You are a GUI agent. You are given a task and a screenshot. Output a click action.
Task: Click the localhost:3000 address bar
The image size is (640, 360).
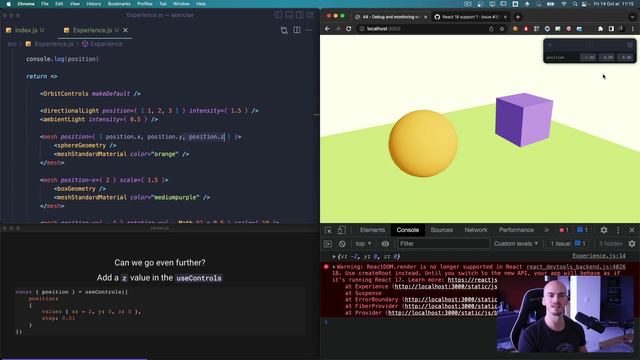422,29
